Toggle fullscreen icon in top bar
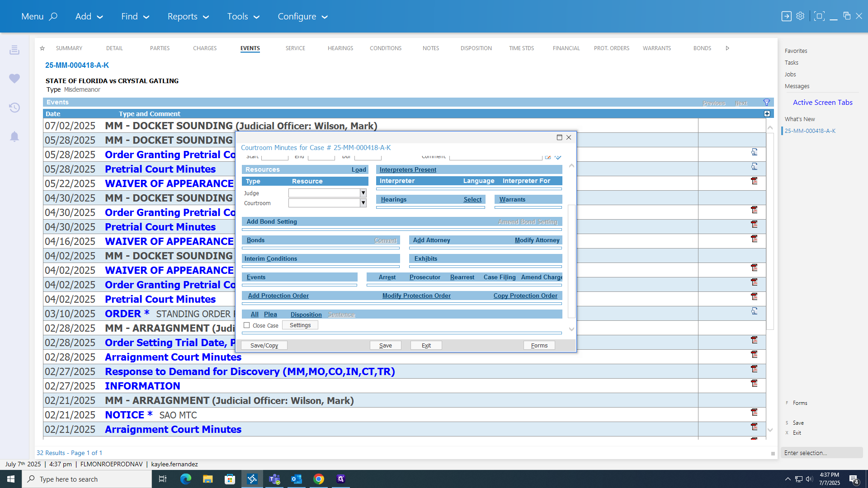Viewport: 868px width, 488px height. tap(819, 16)
